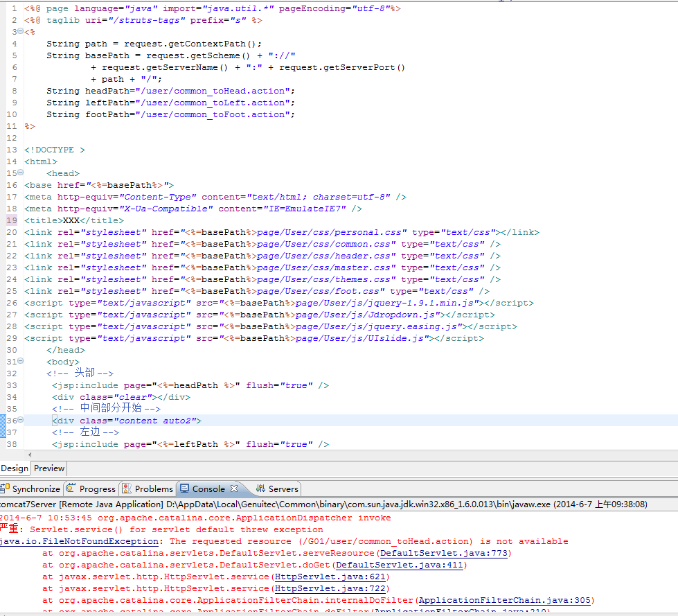Click the 头部 comment line
Image resolution: width=678 pixels, height=616 pixels.
[80, 373]
